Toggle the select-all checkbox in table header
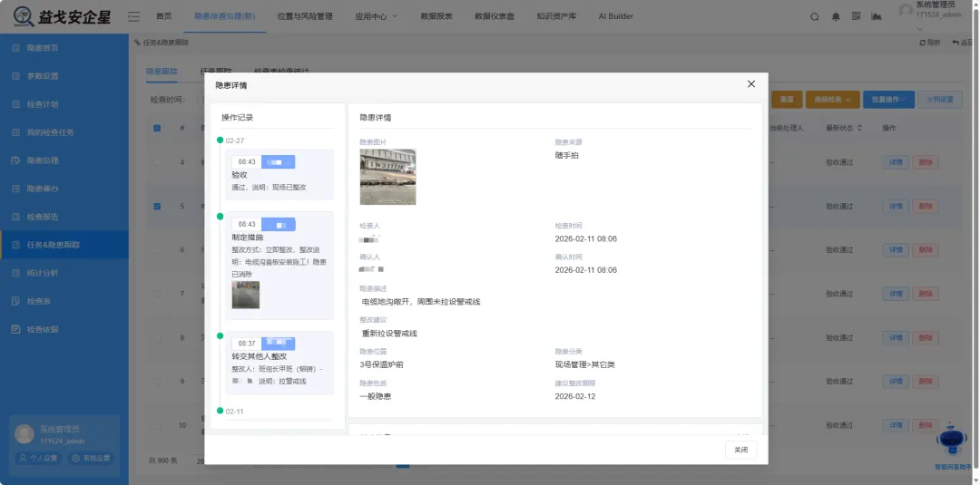The height and width of the screenshot is (485, 980). 157,128
